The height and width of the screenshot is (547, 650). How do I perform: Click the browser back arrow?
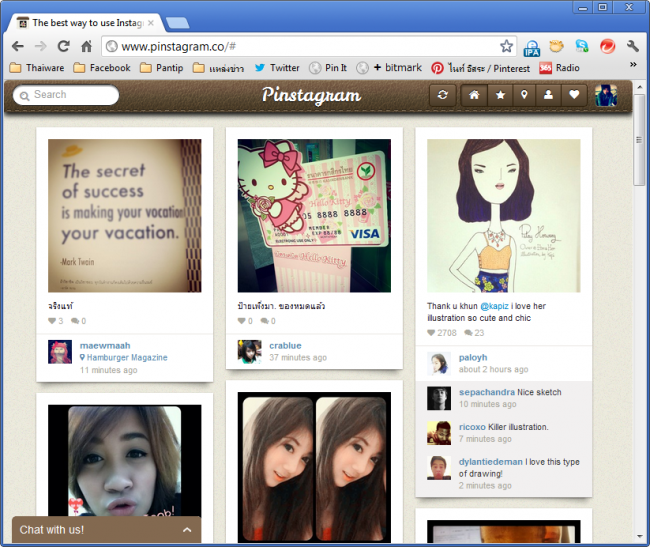click(x=17, y=46)
